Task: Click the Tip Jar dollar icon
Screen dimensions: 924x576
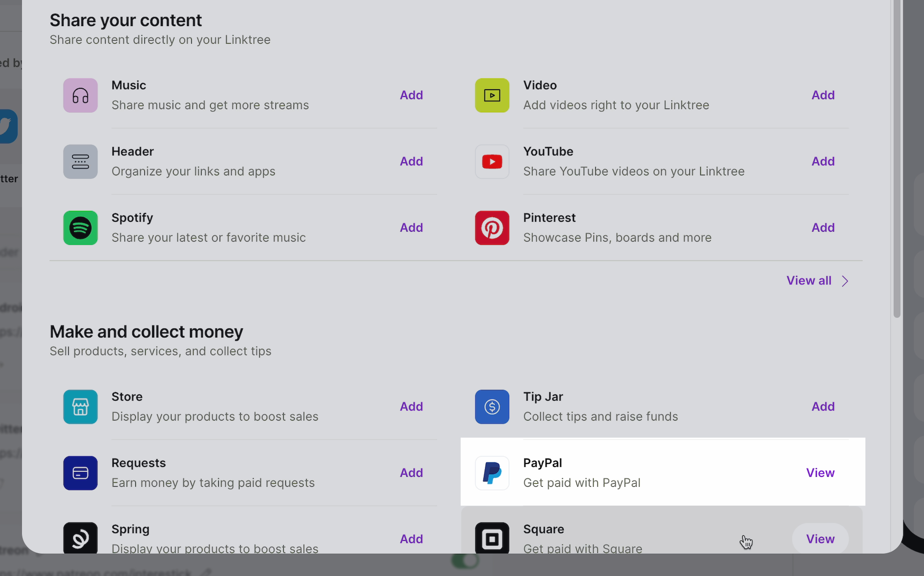Action: tap(492, 407)
